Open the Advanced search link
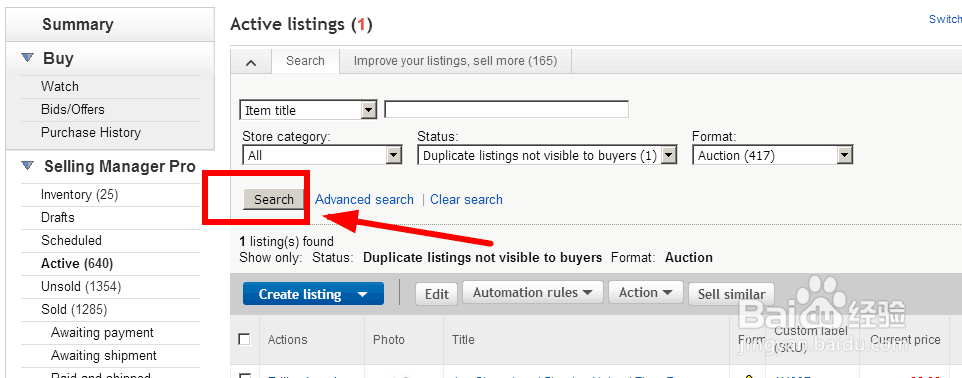The width and height of the screenshot is (962, 378). coord(364,199)
